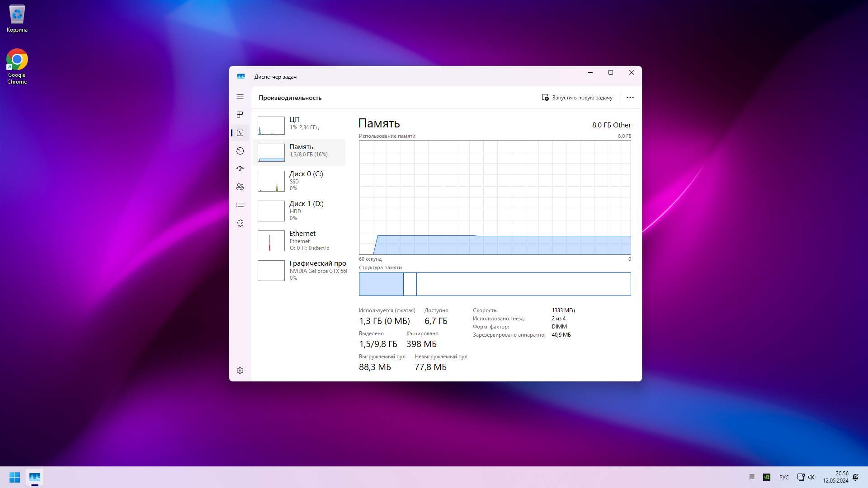The height and width of the screenshot is (488, 868).
Task: Click Run new task button
Action: pyautogui.click(x=577, y=98)
